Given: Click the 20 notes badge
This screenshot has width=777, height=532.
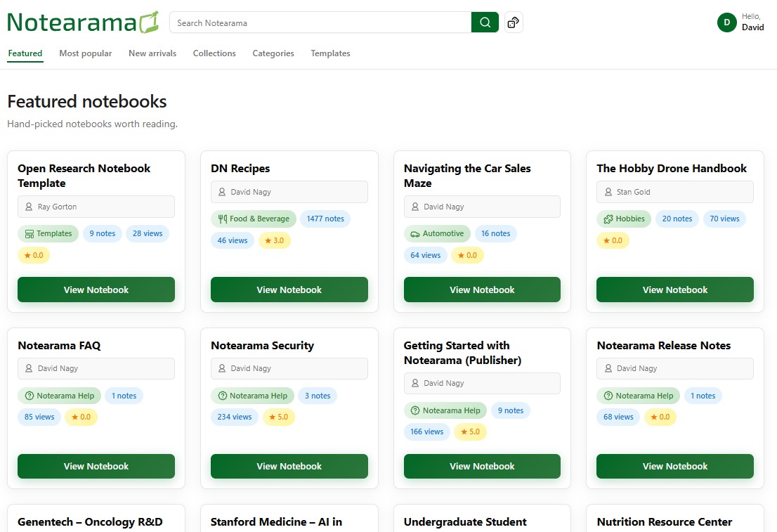Looking at the screenshot, I should [677, 219].
